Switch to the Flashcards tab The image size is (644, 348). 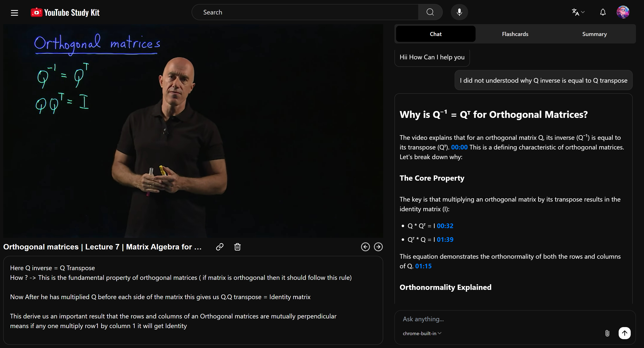[515, 34]
